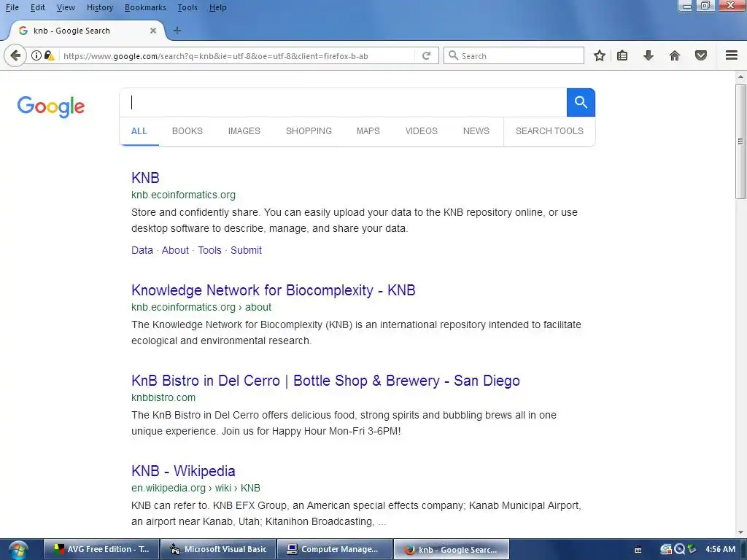Open the Firefox hamburger menu
The height and width of the screenshot is (560, 747).
[x=732, y=55]
